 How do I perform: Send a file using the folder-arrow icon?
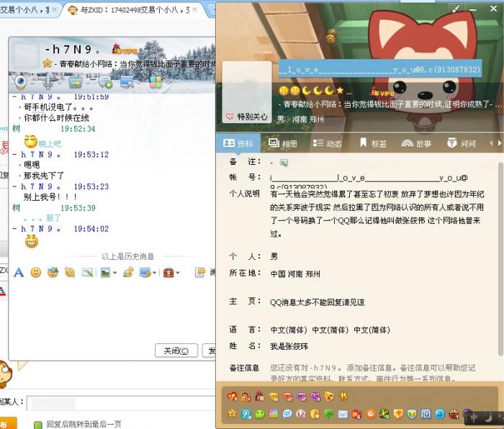(76, 83)
